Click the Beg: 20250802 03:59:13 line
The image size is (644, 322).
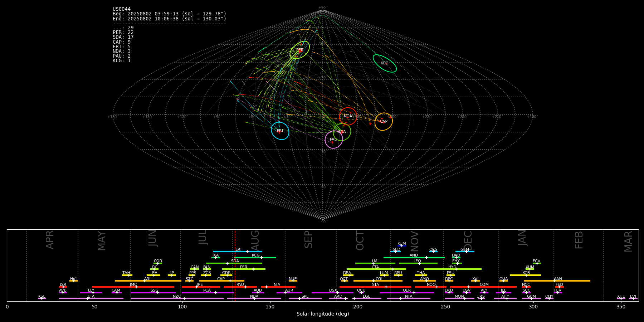(170, 14)
